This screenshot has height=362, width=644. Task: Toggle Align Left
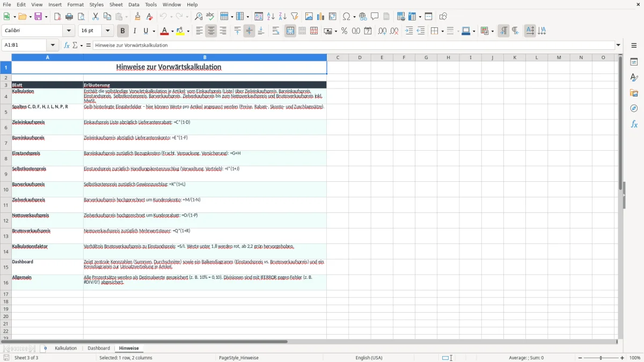199,31
